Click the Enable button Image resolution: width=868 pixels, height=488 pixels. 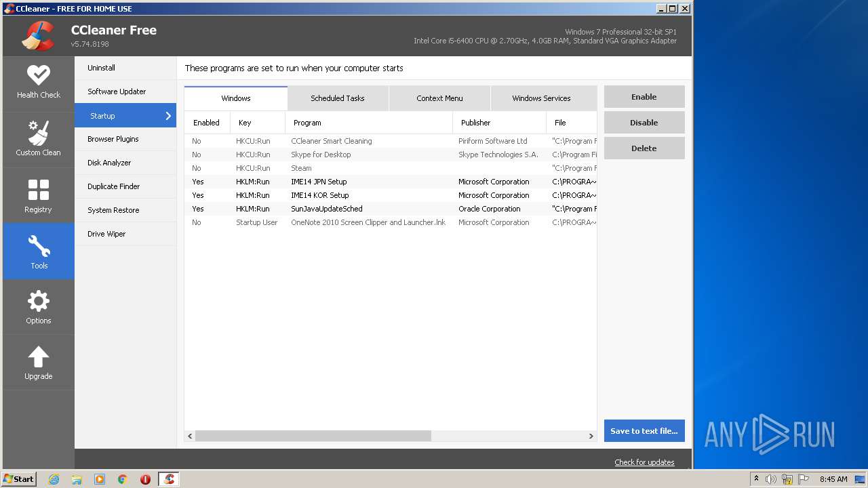pos(644,97)
